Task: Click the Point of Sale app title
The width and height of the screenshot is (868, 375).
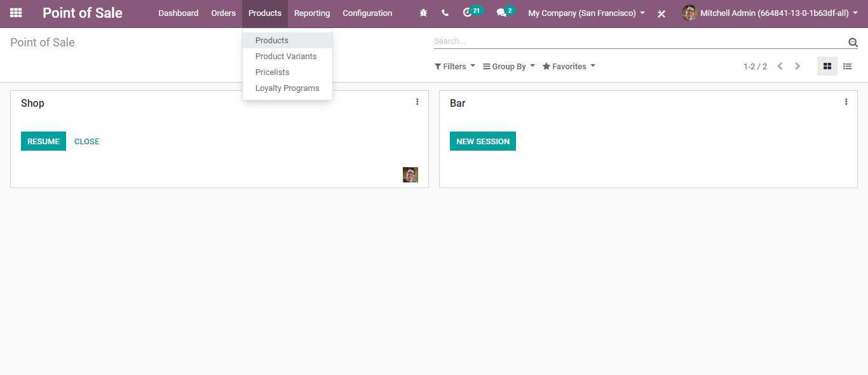Action: [x=83, y=13]
